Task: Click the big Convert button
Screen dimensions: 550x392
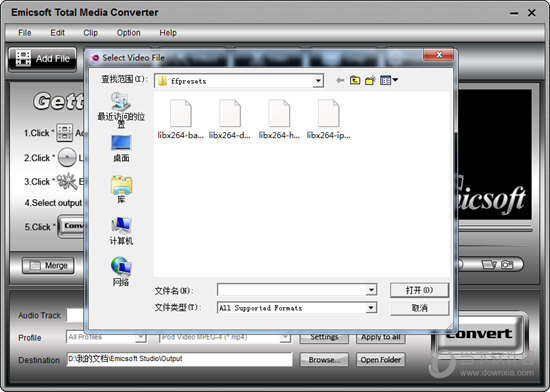Action: click(x=479, y=334)
